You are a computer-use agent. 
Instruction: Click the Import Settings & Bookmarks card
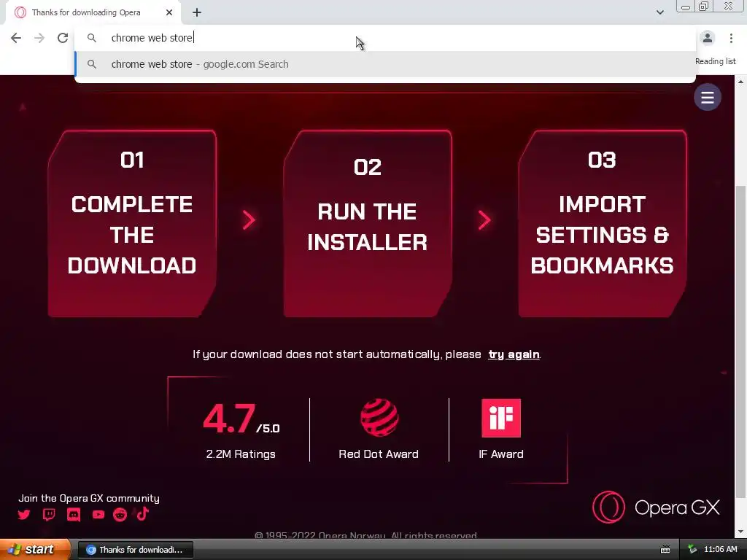tap(602, 223)
